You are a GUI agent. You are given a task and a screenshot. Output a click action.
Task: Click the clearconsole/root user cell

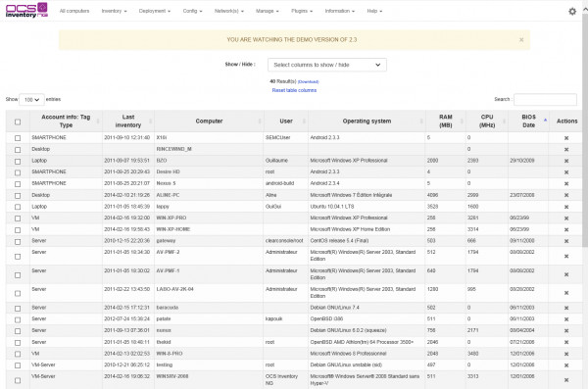284,240
